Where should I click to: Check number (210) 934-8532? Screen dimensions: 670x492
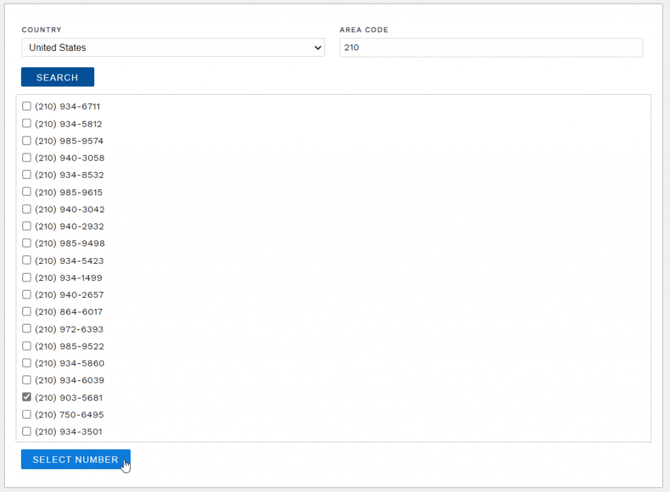[x=27, y=174]
